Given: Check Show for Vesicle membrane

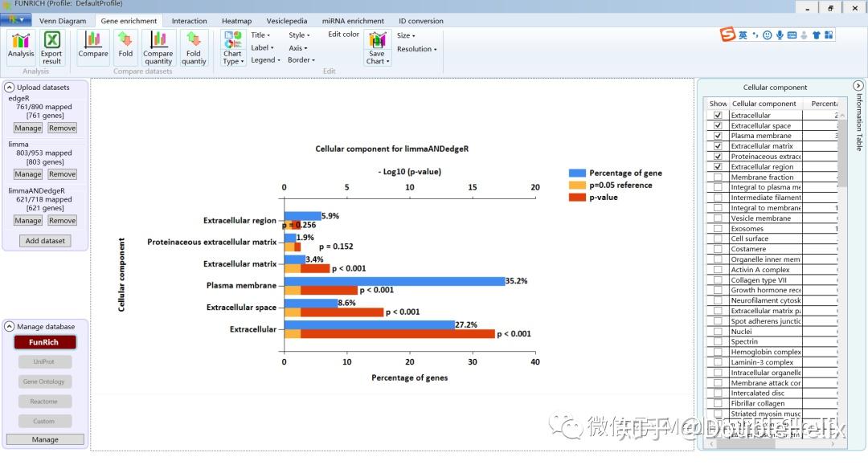Looking at the screenshot, I should coord(718,218).
